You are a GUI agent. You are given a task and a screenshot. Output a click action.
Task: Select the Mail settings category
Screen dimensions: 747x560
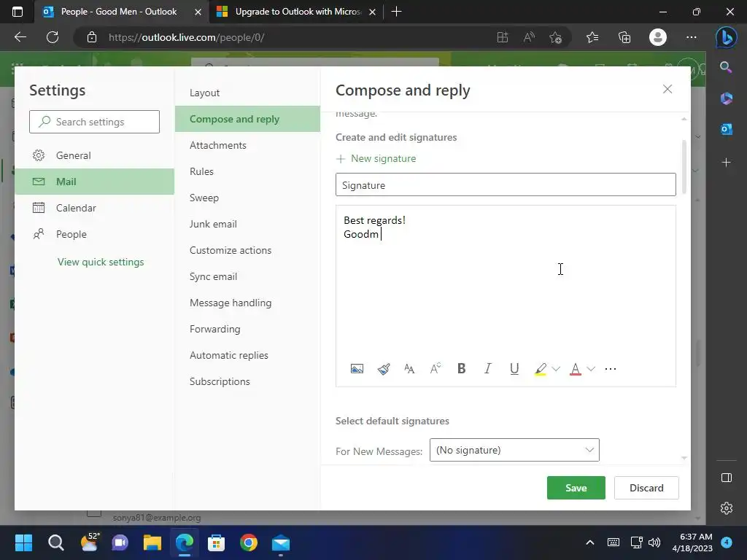(95, 182)
